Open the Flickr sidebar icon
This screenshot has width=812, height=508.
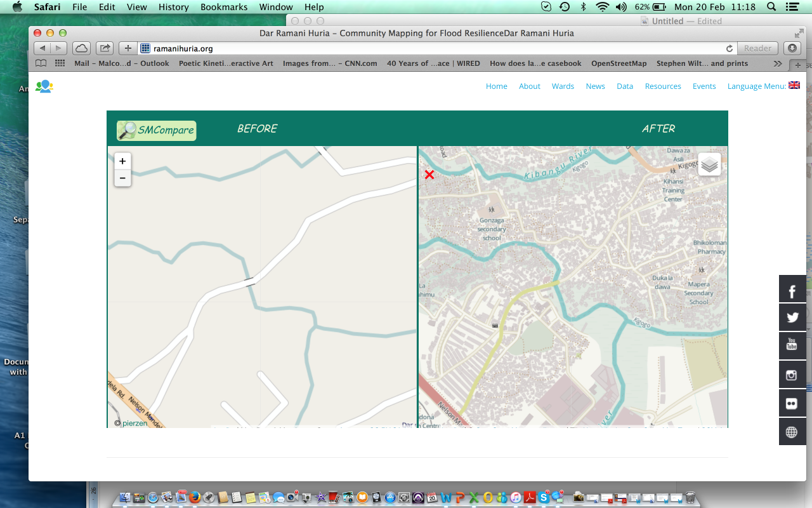coord(792,403)
